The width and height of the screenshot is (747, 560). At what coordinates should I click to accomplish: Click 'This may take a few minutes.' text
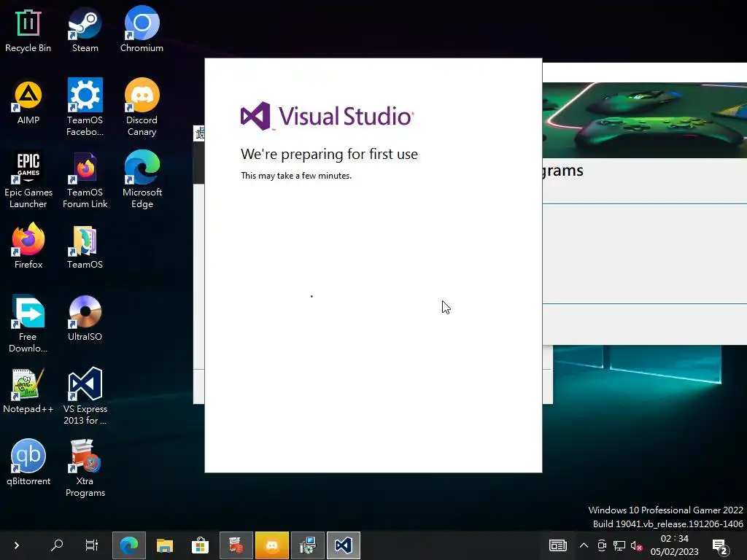(296, 176)
